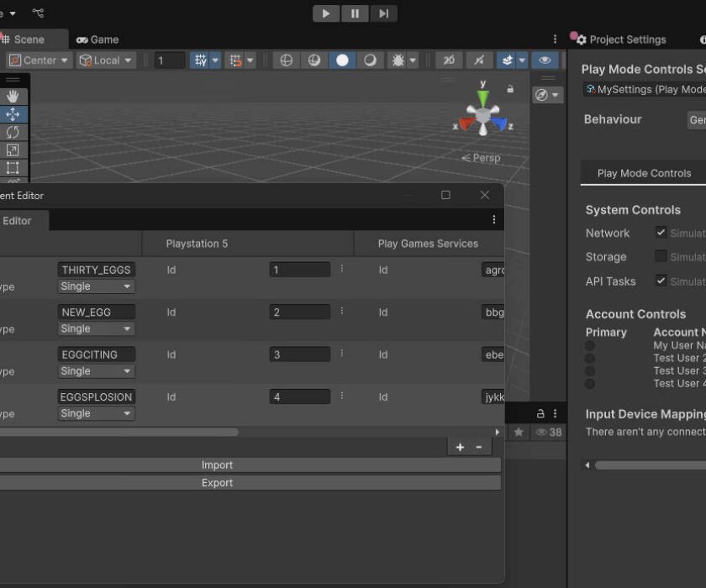Open the Single type dropdown under THIRTY_EGGS
This screenshot has width=706, height=588.
95,287
